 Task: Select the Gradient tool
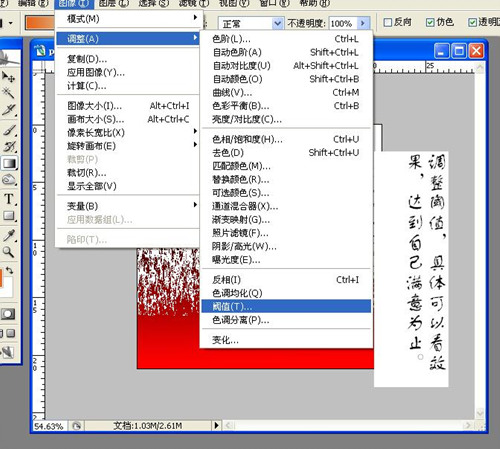click(x=9, y=163)
